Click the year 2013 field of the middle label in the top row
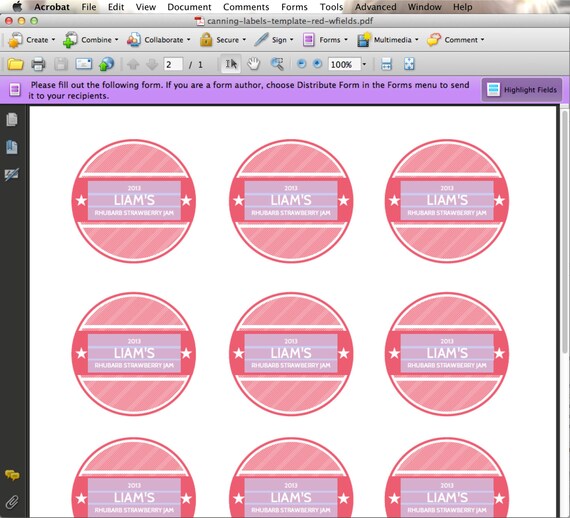This screenshot has height=518, width=570. point(291,188)
